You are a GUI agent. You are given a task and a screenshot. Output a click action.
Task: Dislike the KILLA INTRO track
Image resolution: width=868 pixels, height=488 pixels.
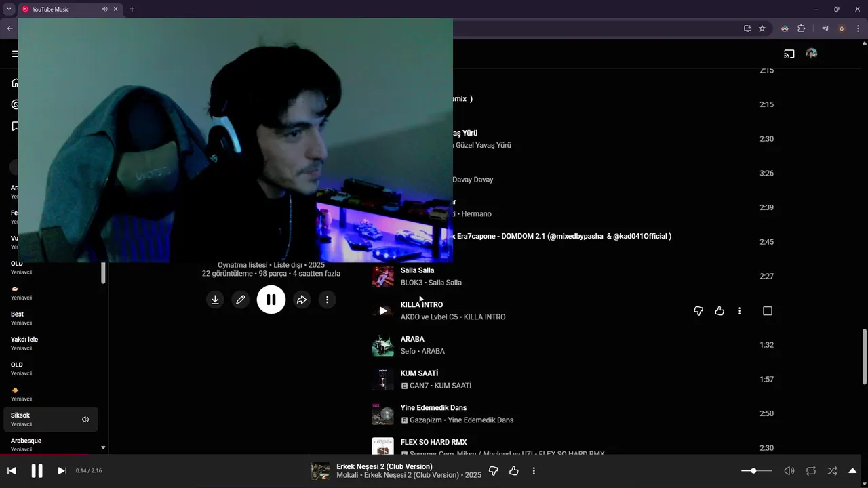coord(698,311)
